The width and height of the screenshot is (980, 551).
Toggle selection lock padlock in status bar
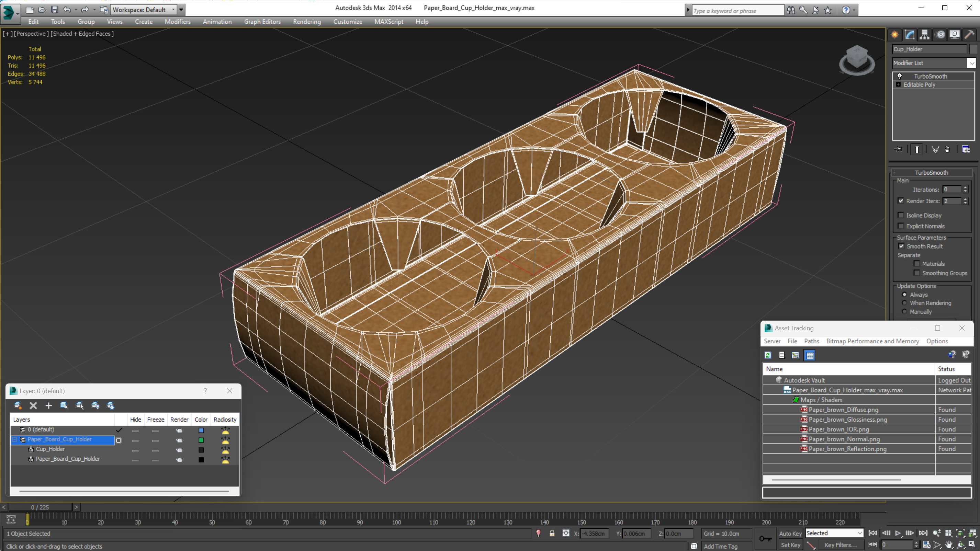point(552,533)
